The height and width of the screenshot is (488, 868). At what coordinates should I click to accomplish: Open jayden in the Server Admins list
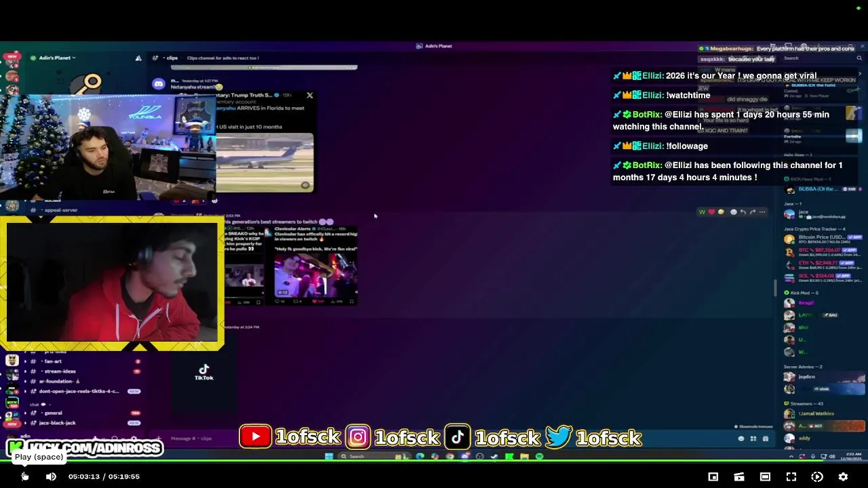click(824, 377)
